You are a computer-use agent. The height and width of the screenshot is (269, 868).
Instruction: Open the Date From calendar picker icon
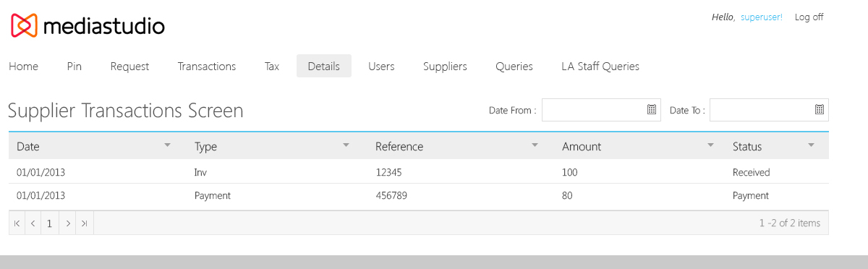[x=651, y=109]
